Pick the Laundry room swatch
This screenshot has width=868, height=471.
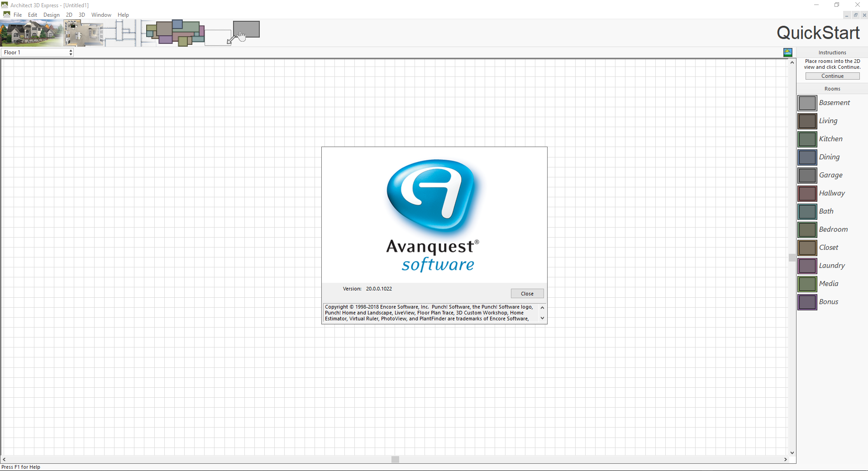pos(807,266)
